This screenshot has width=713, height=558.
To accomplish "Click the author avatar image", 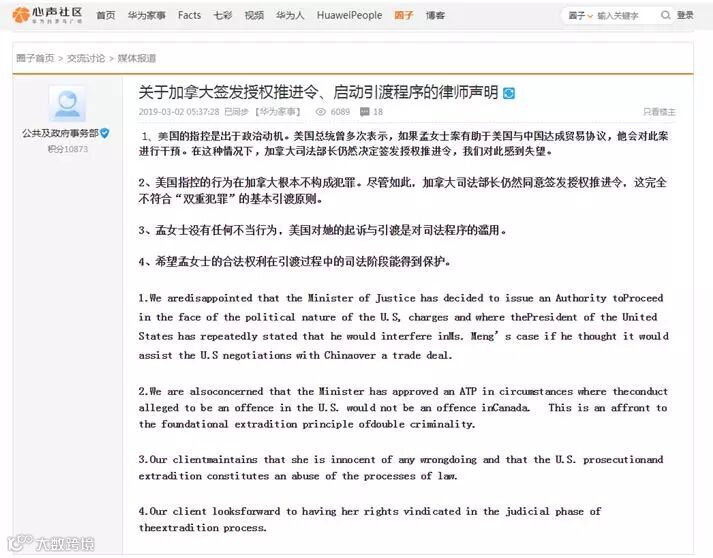I will click(67, 104).
